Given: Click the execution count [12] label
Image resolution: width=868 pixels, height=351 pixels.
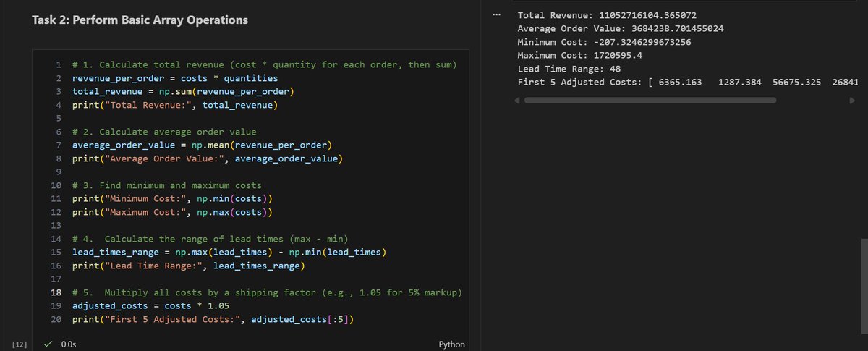Looking at the screenshot, I should click(x=20, y=344).
